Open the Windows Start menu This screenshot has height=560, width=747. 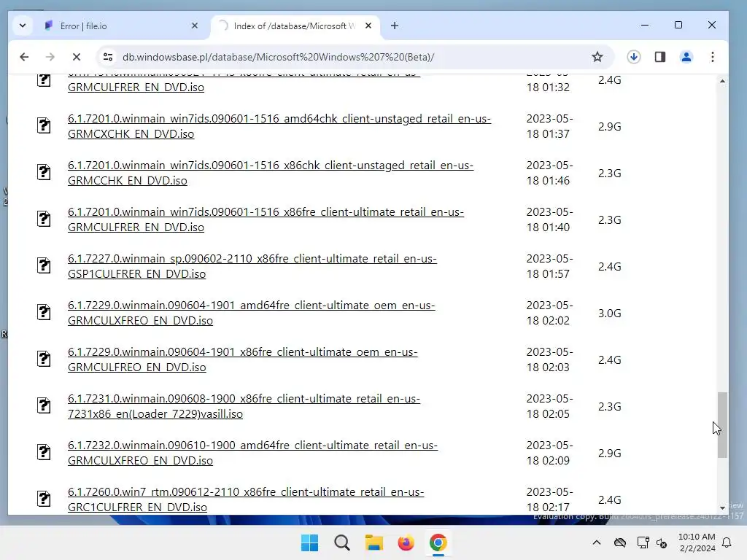pyautogui.click(x=309, y=542)
